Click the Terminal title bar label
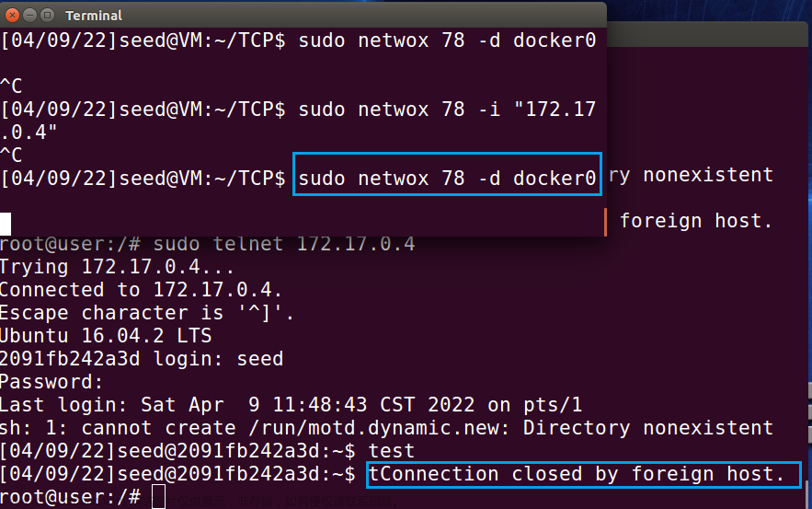Viewport: 812px width, 509px height. 94,16
